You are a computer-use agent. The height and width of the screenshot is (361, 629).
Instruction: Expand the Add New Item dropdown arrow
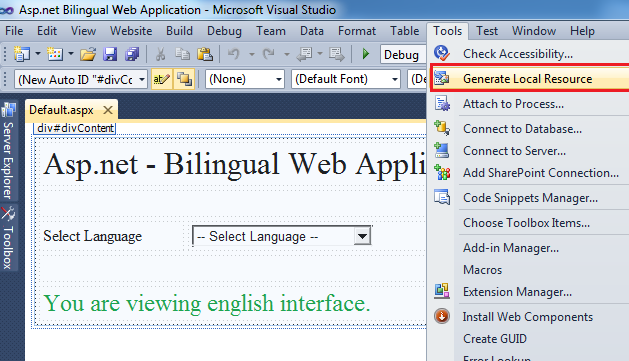(x=71, y=54)
